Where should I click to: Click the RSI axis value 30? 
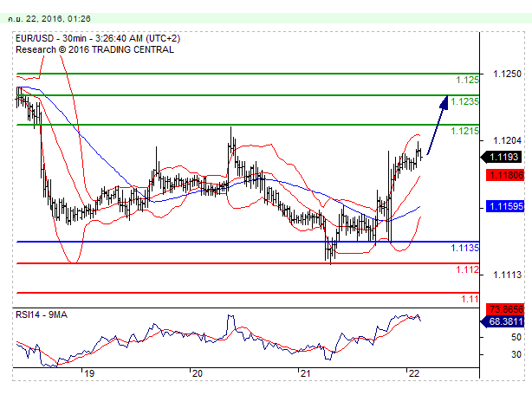coord(516,354)
